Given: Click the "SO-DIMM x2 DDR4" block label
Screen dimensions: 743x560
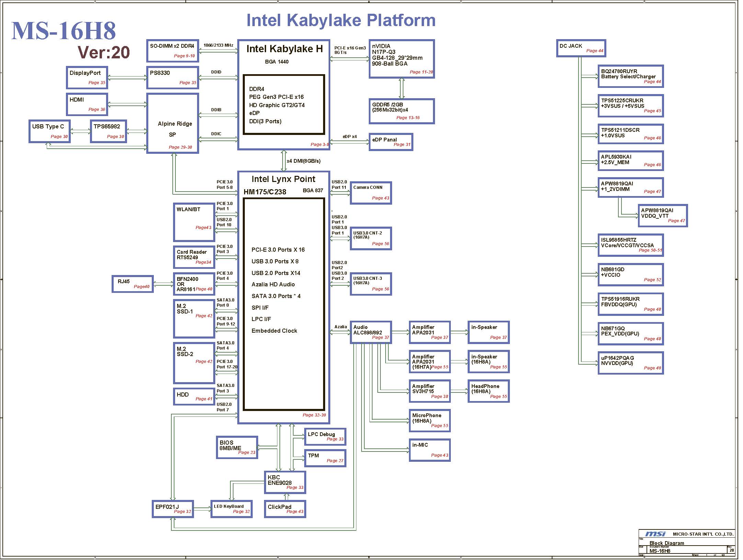Looking at the screenshot, I should tap(172, 46).
